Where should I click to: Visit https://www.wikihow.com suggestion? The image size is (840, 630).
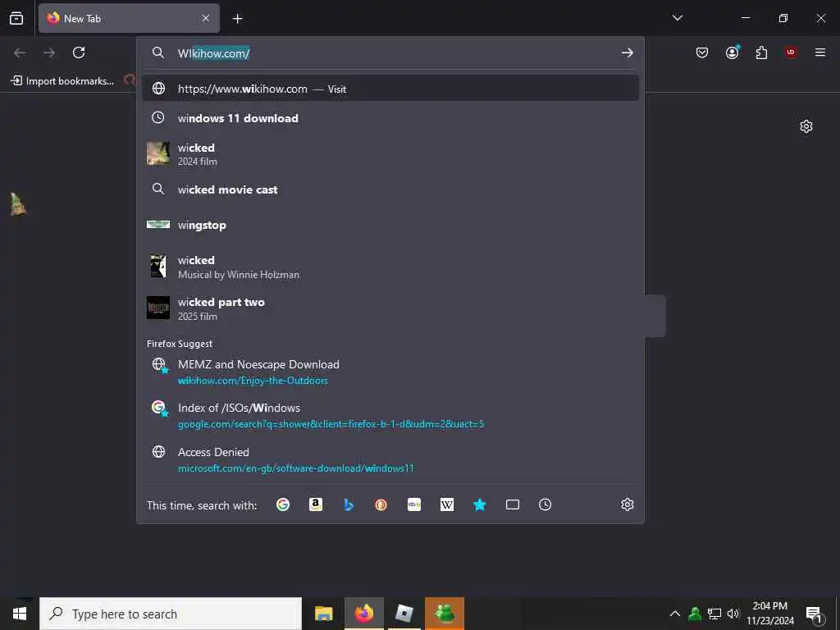(390, 89)
